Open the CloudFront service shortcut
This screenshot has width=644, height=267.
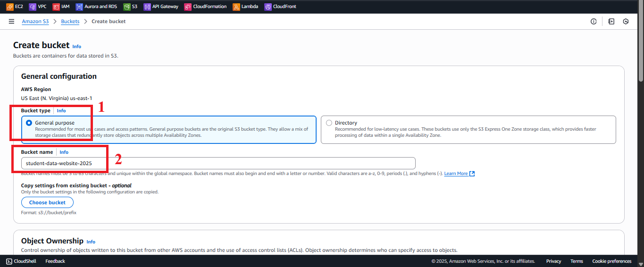click(x=280, y=7)
